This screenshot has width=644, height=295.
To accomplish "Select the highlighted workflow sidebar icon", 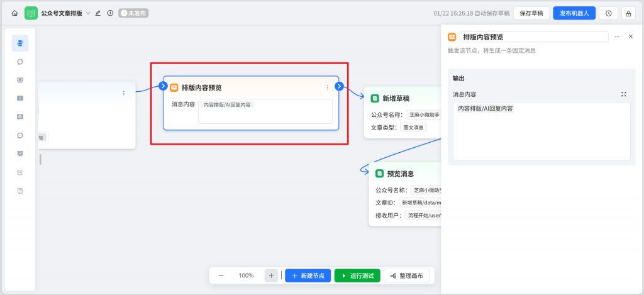I will [x=20, y=43].
